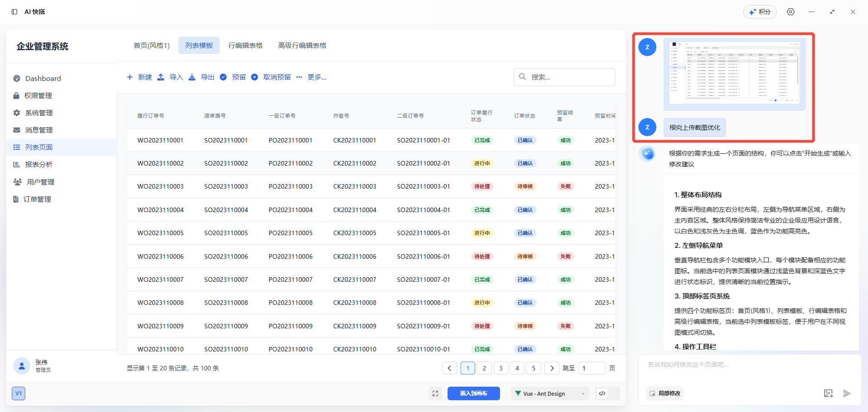
Task: Click the upload image icon in chat
Action: (828, 393)
